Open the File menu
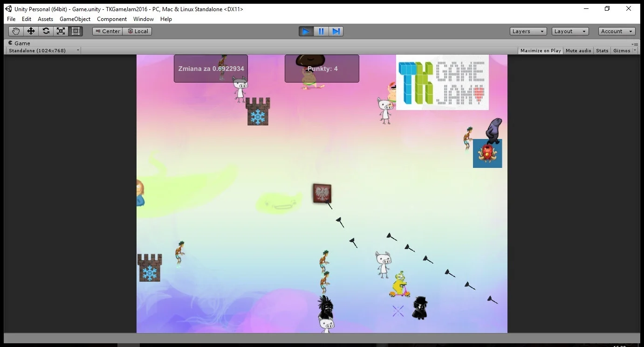Image resolution: width=644 pixels, height=347 pixels. click(11, 19)
